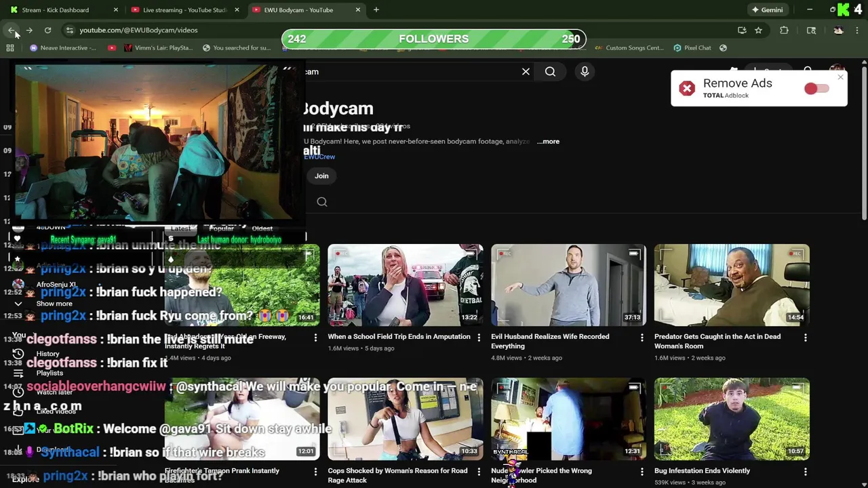Sort videos by Oldest
868x488 pixels.
click(262, 228)
